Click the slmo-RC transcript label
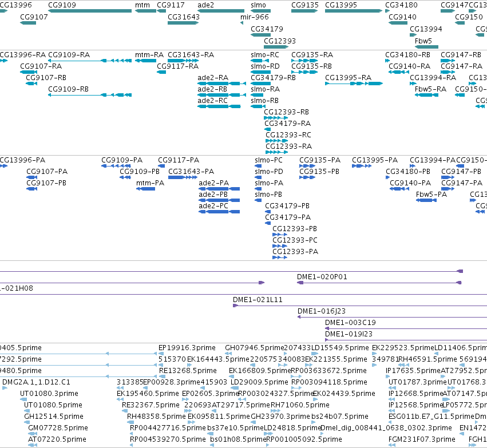This screenshot has width=487, height=448. click(264, 55)
